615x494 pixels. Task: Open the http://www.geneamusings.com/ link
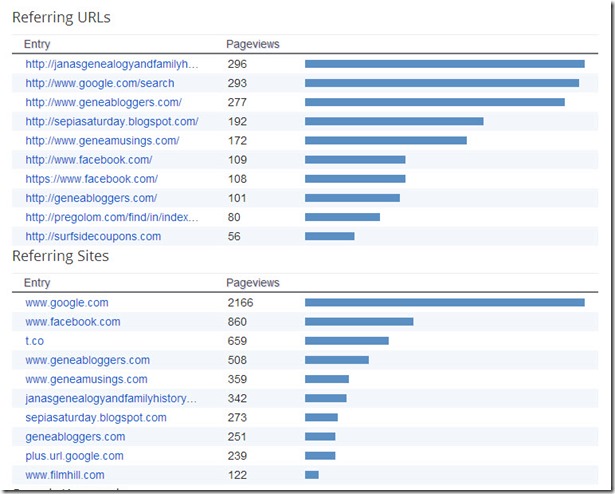pyautogui.click(x=102, y=140)
